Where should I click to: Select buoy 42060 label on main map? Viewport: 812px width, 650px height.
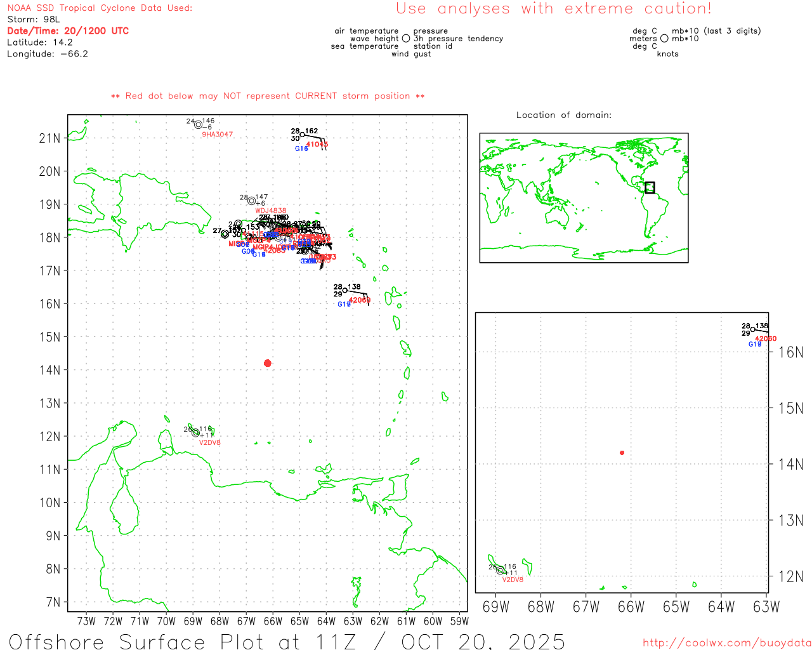coord(359,300)
